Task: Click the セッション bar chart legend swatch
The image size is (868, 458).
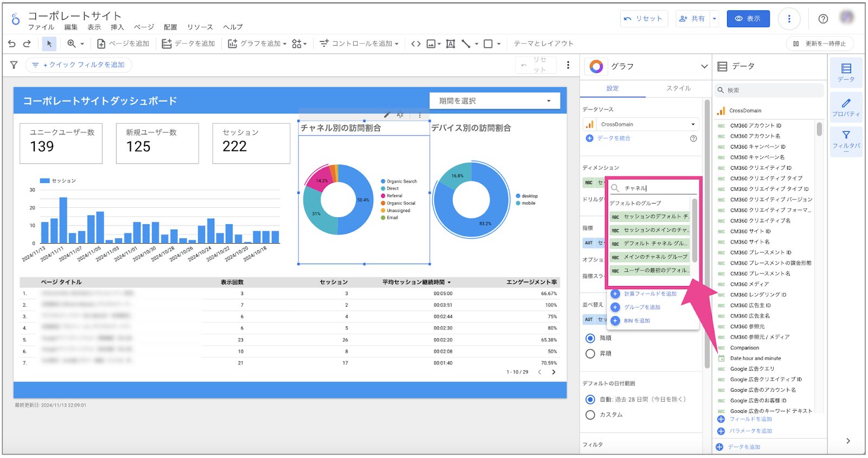Action: tap(45, 181)
